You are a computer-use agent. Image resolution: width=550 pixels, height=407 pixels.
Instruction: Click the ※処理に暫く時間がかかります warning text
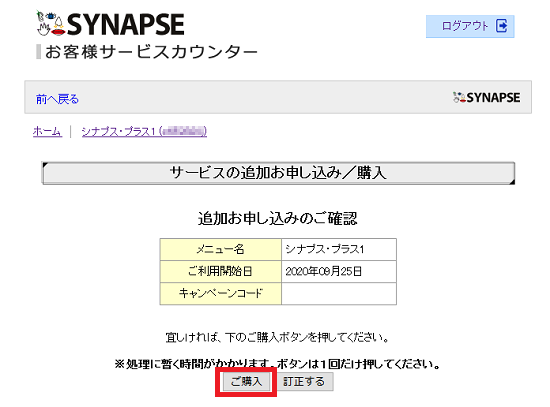(x=277, y=364)
